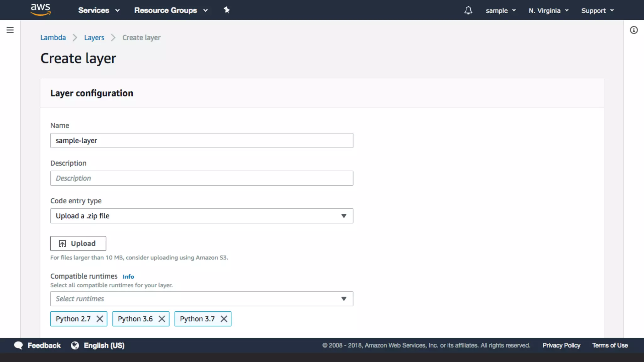Click into the Description input field
The width and height of the screenshot is (644, 362).
(202, 178)
